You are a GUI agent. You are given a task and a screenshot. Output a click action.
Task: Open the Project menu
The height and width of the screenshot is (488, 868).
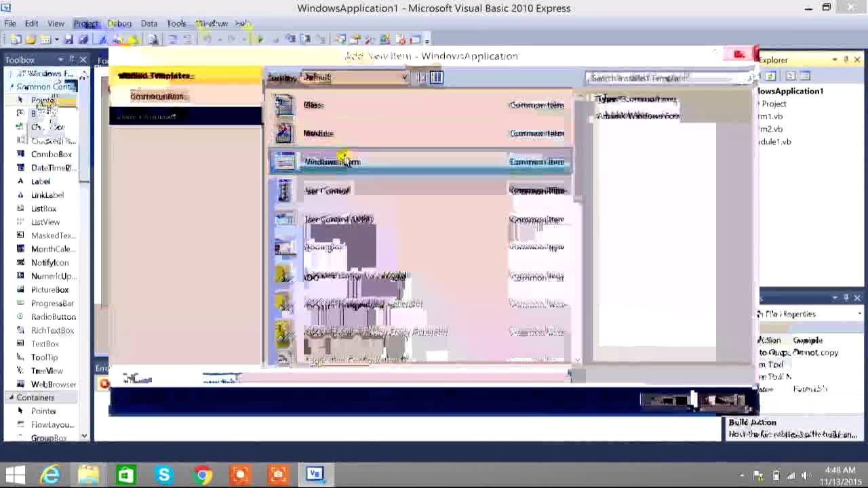click(86, 24)
